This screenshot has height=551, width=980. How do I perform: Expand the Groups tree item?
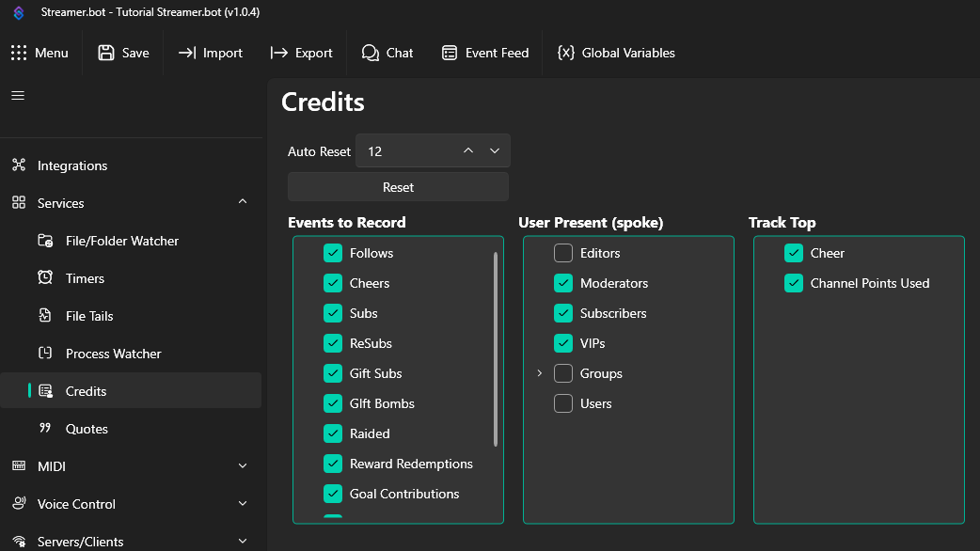coord(539,373)
